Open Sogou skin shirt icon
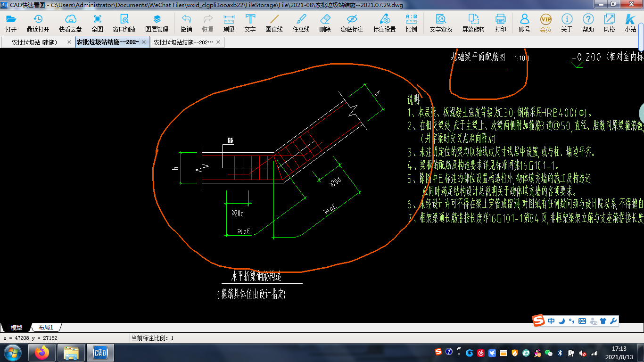Screen dimensions: 644x362 click(603, 321)
